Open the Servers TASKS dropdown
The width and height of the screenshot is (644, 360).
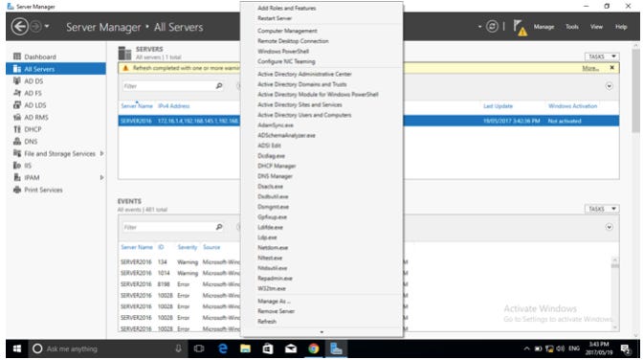pyautogui.click(x=602, y=56)
